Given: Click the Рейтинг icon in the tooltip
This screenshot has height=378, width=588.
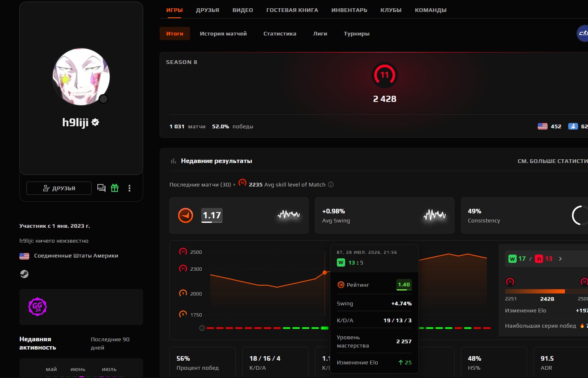Looking at the screenshot, I should (x=341, y=285).
